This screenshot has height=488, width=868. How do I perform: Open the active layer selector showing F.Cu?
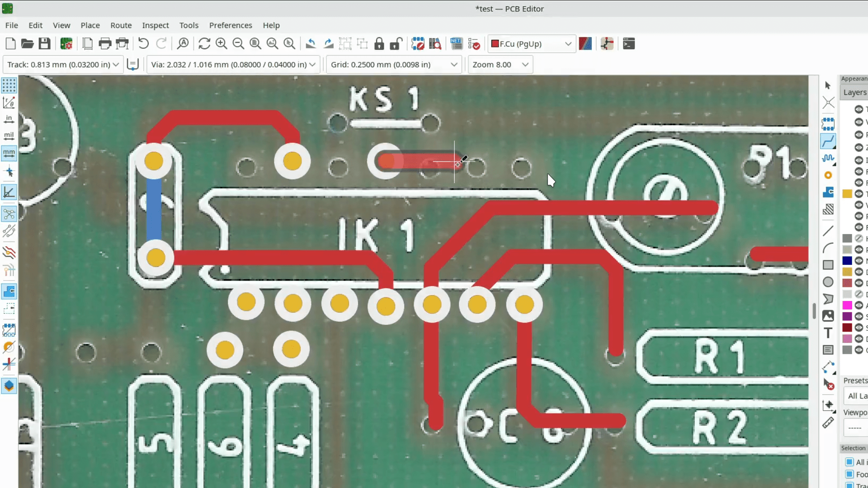531,44
